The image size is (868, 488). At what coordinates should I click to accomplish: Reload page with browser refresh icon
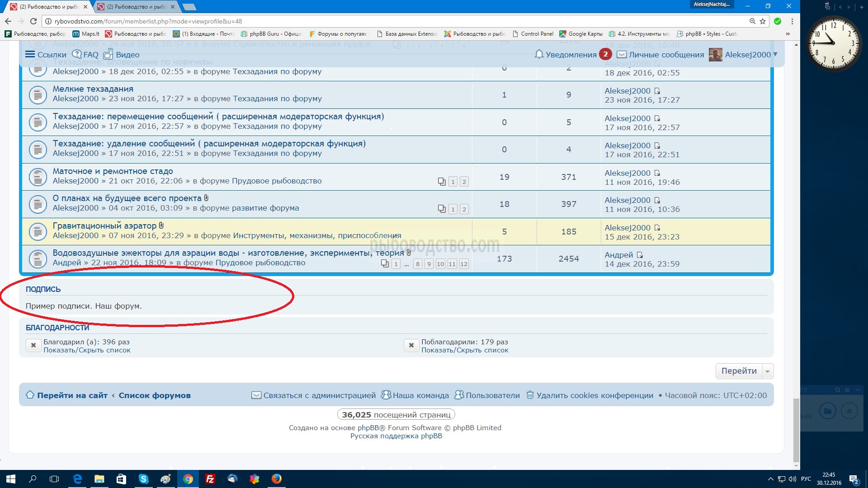click(33, 21)
